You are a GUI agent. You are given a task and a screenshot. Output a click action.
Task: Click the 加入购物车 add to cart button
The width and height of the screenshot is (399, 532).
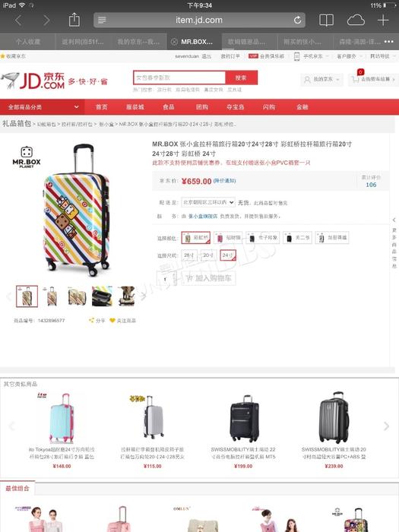[209, 278]
